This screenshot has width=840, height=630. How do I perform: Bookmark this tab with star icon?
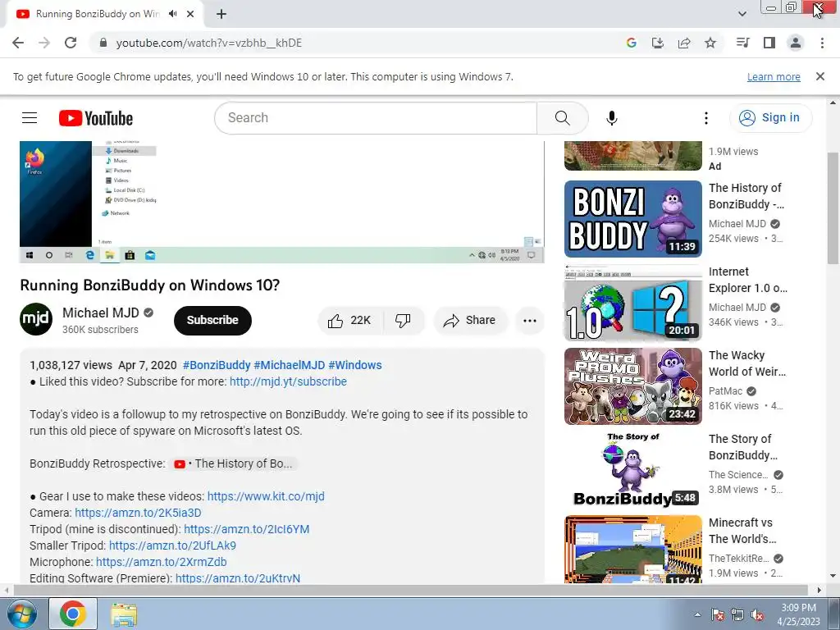point(710,43)
